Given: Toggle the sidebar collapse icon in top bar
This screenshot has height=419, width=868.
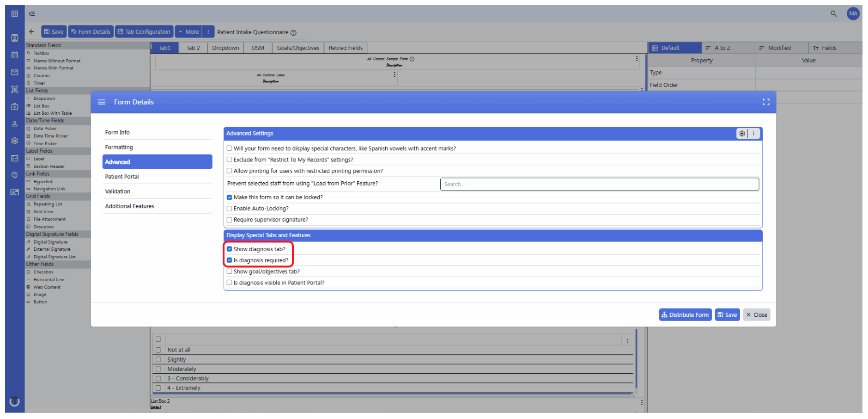Looking at the screenshot, I should point(32,14).
